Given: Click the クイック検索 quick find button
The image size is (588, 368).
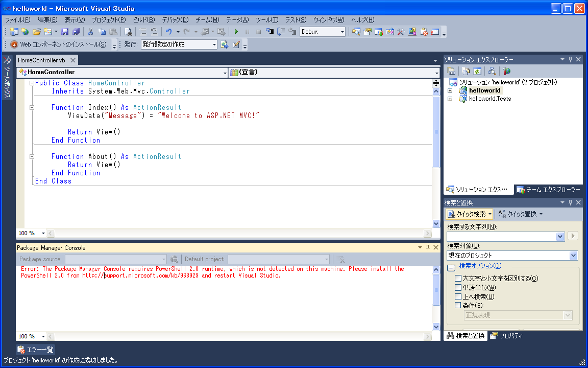Looking at the screenshot, I should (470, 214).
